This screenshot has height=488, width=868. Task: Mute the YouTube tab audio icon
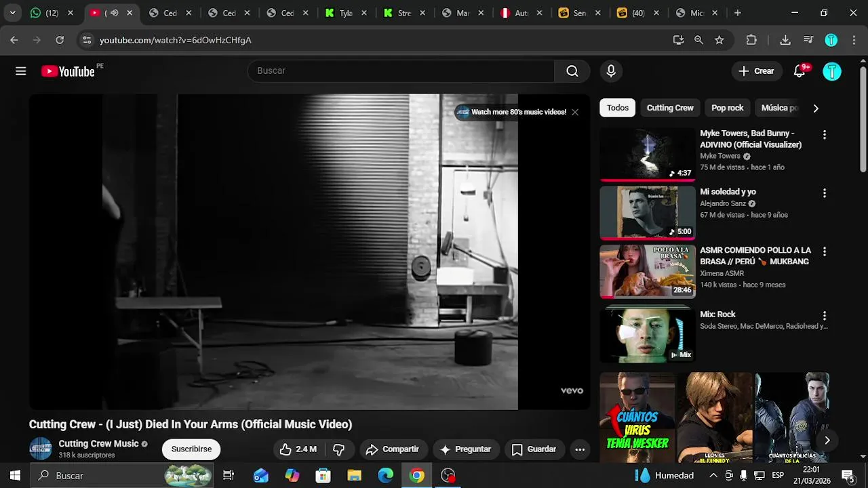(x=114, y=13)
